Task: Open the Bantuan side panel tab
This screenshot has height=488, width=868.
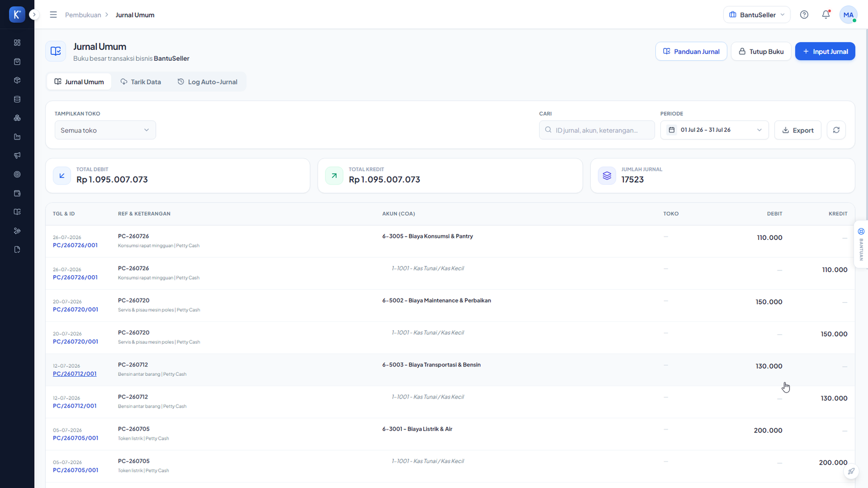Action: tap(861, 244)
